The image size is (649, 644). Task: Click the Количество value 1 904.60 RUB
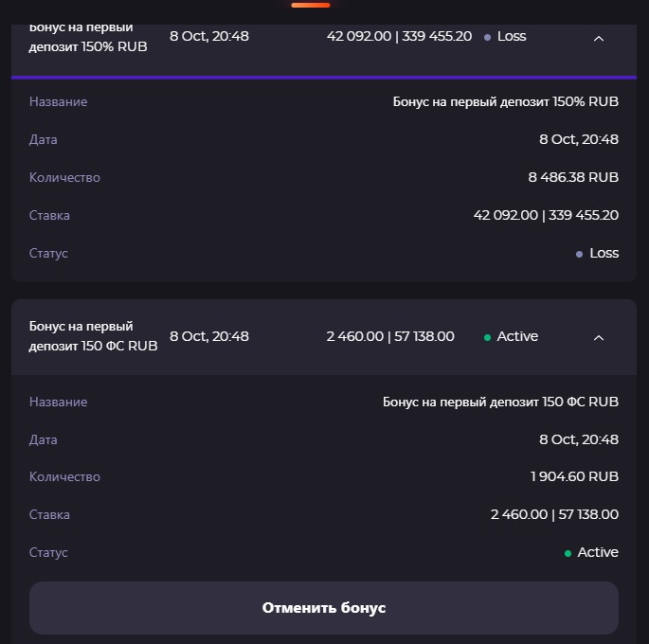point(574,476)
